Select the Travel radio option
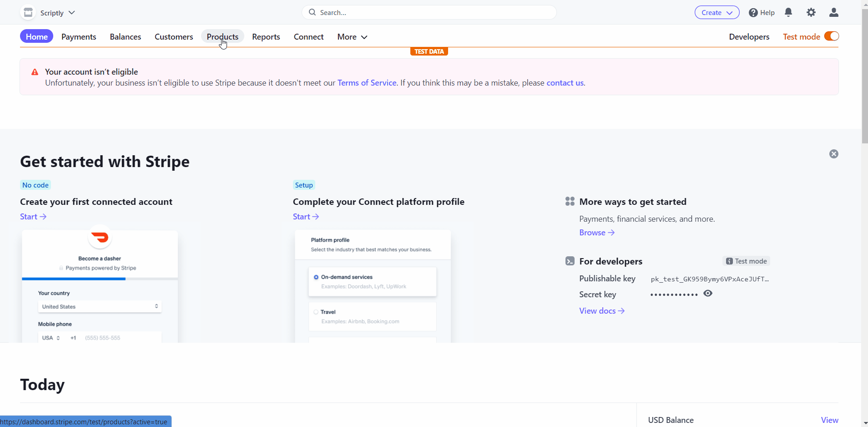The height and width of the screenshot is (427, 868). click(x=316, y=312)
